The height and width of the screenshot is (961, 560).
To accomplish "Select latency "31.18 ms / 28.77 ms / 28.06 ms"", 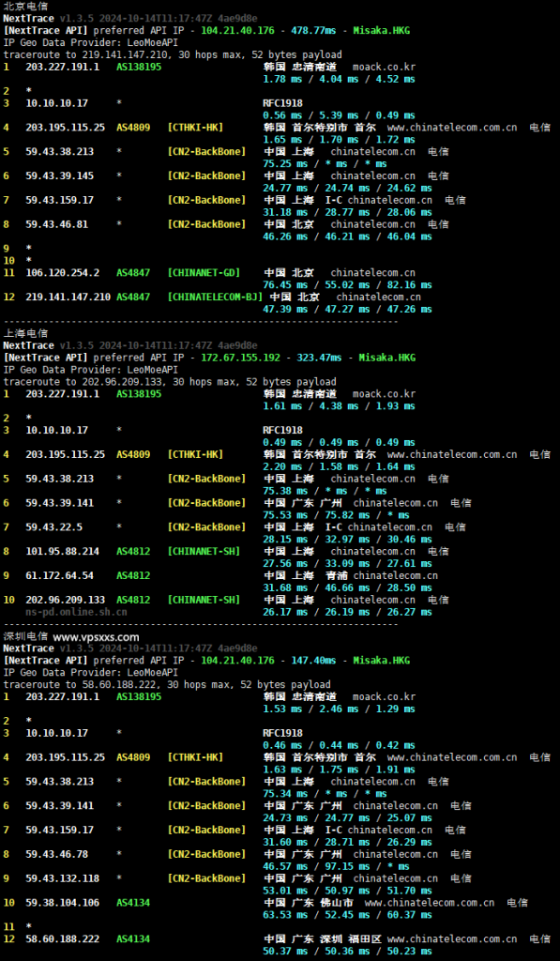I will (x=347, y=212).
